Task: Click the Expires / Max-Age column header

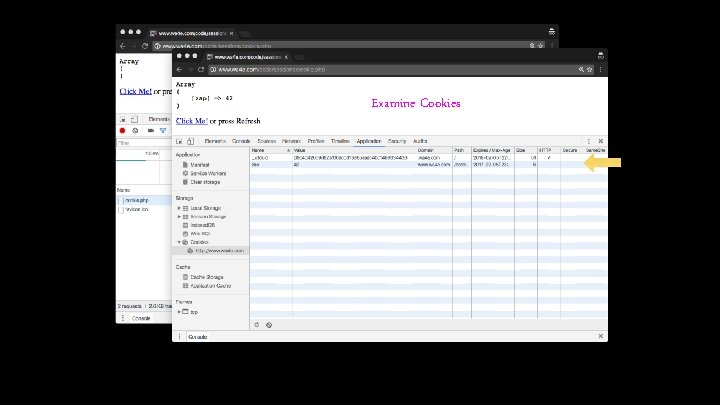Action: pyautogui.click(x=493, y=150)
